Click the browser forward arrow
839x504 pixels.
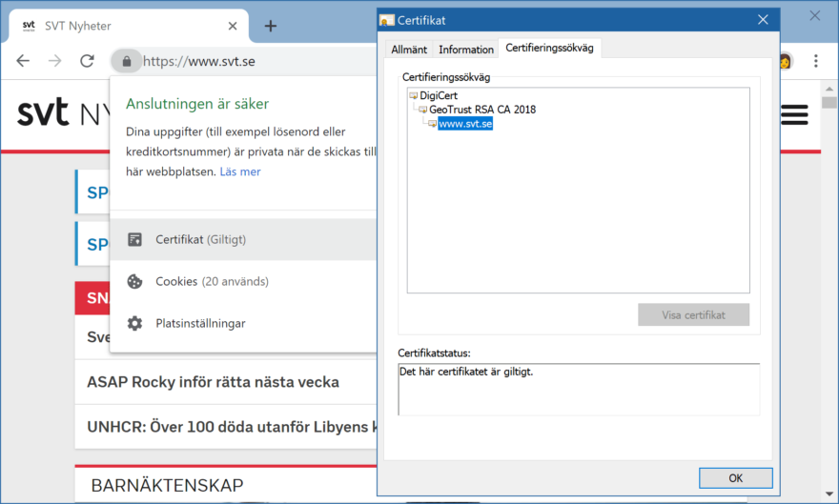click(x=54, y=61)
